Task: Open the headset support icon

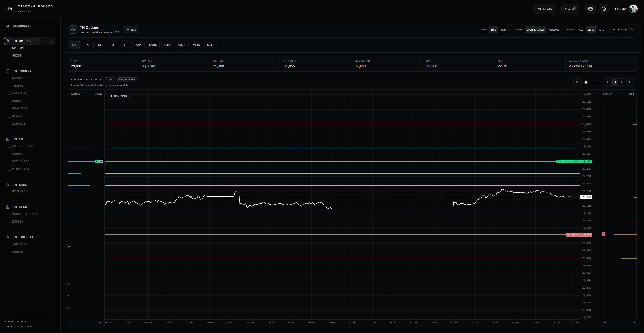Action: (x=603, y=9)
